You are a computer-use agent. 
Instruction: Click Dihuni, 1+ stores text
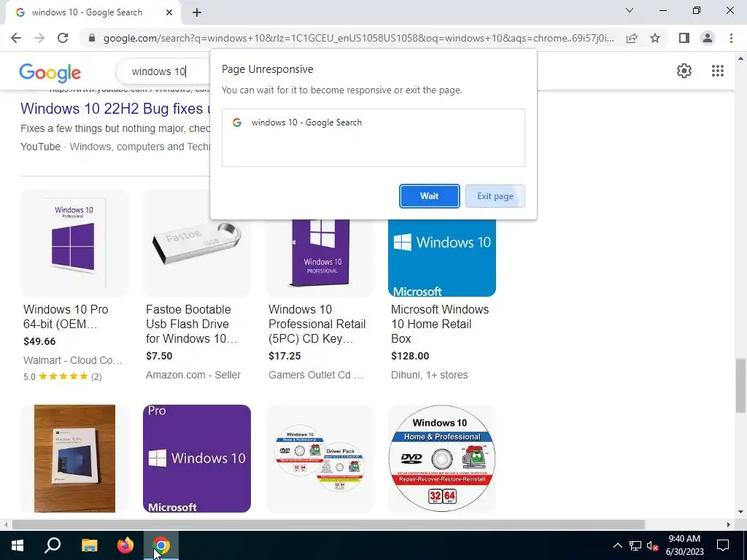(429, 375)
